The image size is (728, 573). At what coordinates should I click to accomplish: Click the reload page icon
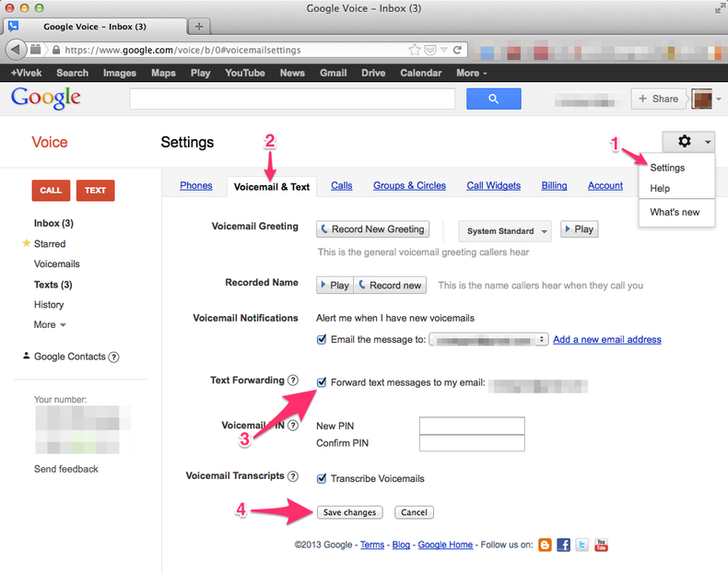click(x=457, y=50)
